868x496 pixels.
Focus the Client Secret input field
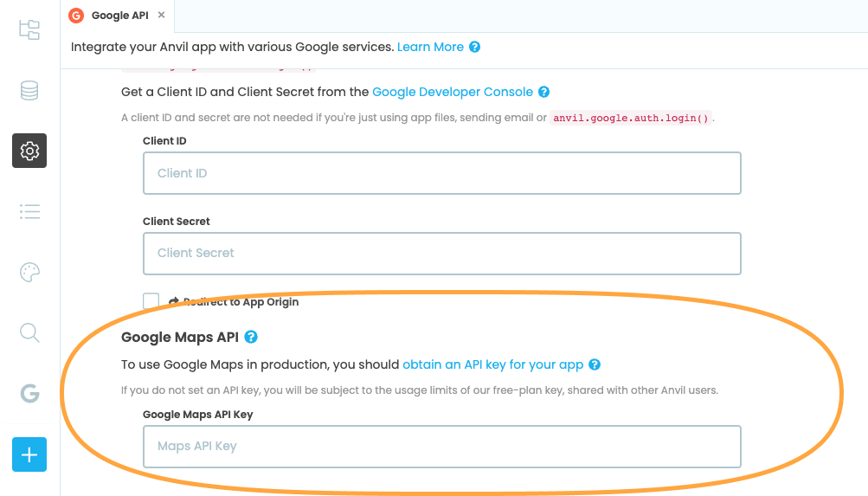(x=441, y=254)
